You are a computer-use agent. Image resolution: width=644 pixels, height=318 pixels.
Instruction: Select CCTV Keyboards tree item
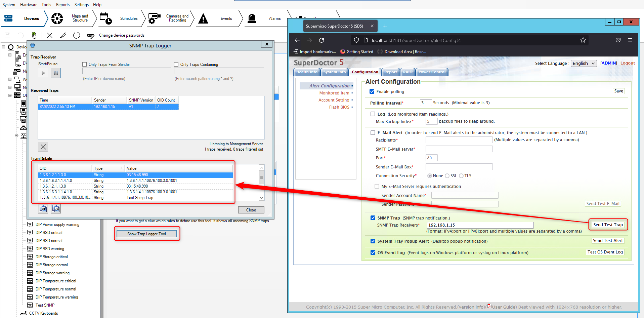point(43,313)
